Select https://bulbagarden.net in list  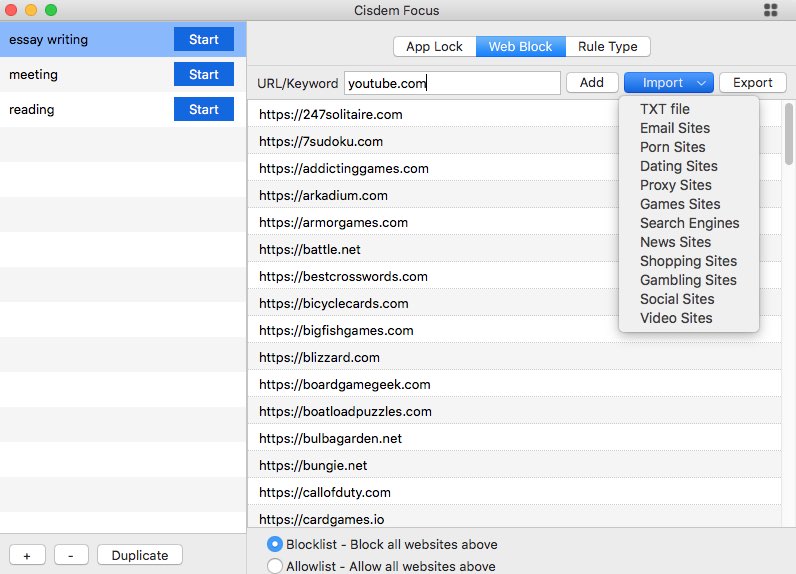(x=514, y=438)
